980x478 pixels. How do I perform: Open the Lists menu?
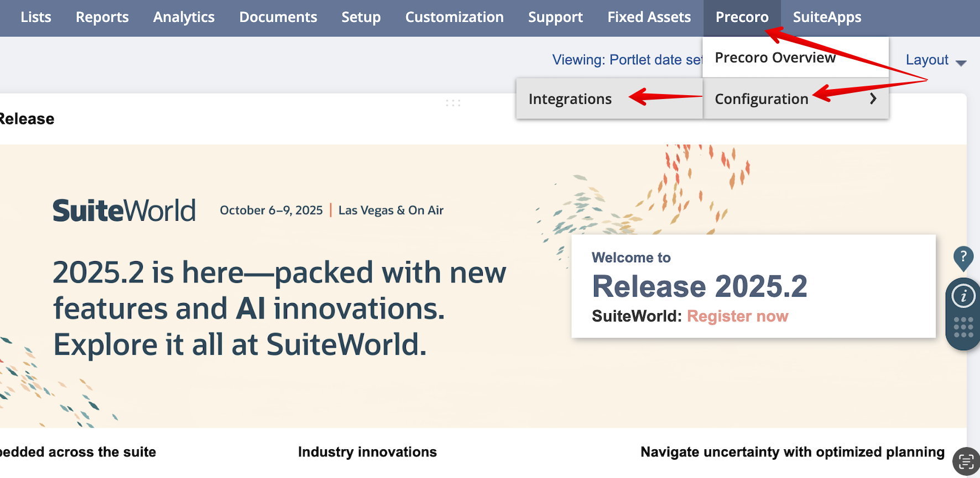coord(36,17)
